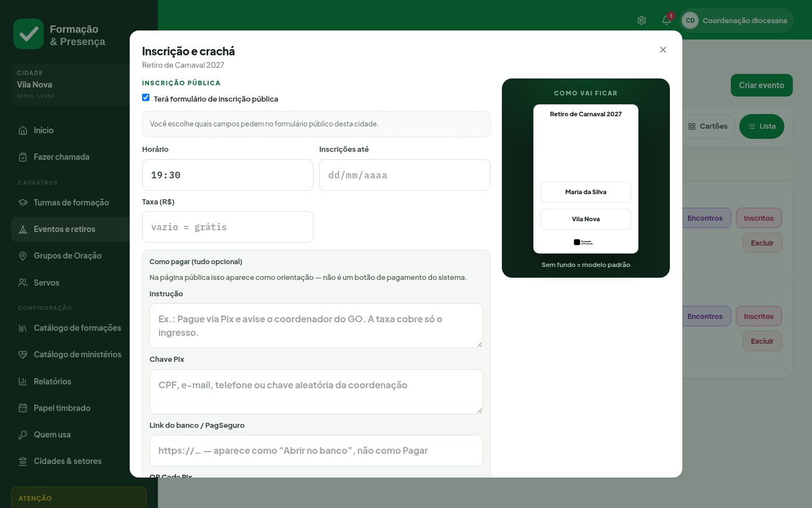
Task: Click the Horário time field
Action: click(228, 175)
